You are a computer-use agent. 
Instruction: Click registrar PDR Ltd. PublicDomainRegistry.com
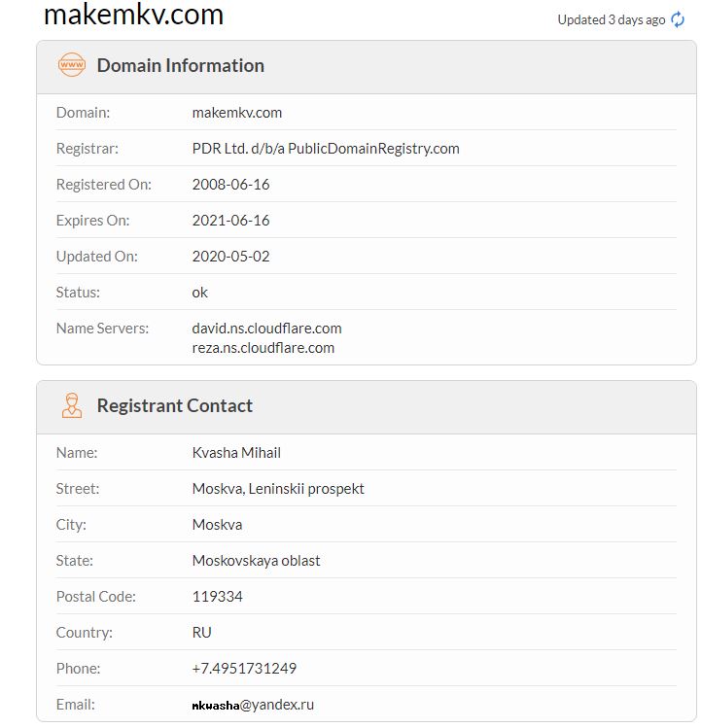click(x=326, y=149)
